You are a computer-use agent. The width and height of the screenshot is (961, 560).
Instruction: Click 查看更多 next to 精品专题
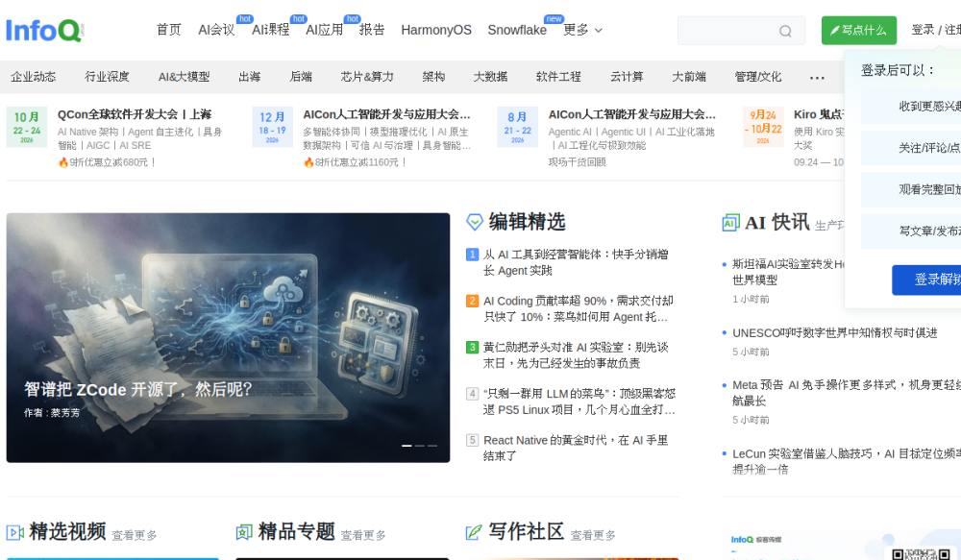point(363,535)
